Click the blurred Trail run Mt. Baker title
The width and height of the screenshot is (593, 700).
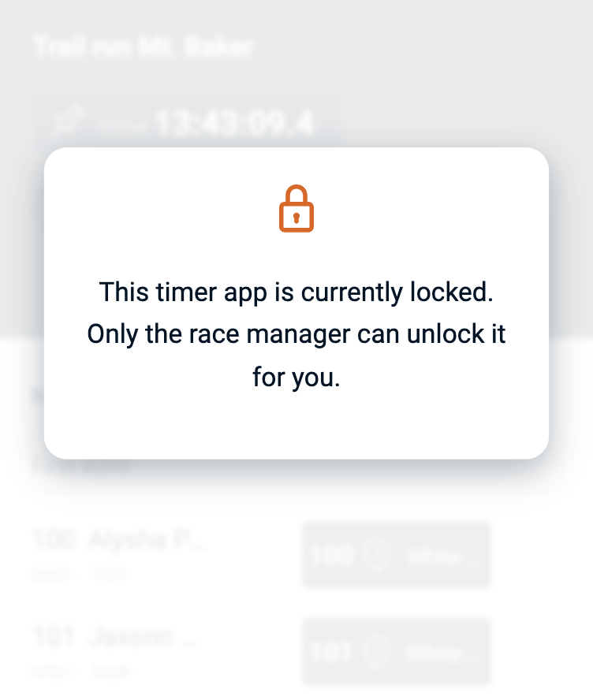[x=144, y=47]
